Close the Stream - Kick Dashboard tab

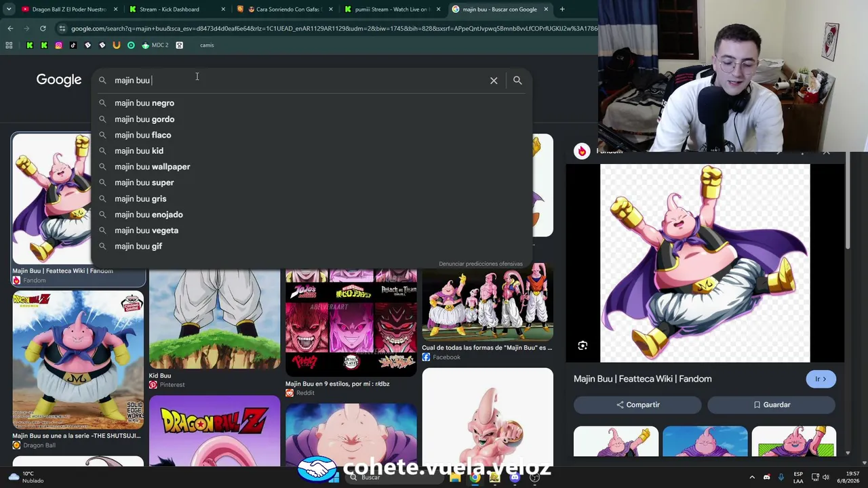[223, 9]
